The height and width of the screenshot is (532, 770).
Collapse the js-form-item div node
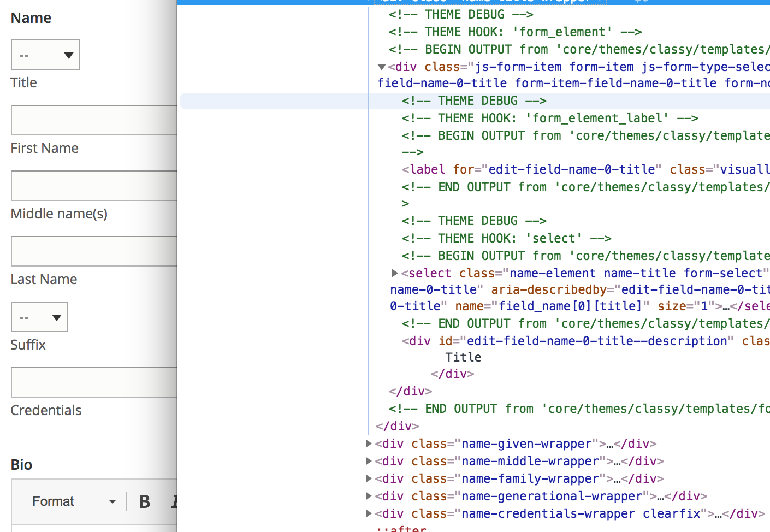click(x=382, y=67)
